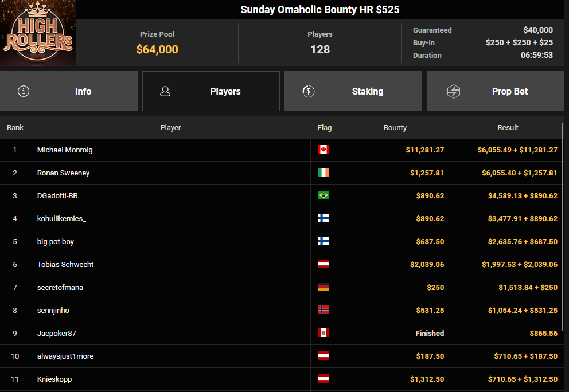Select player Tobias Schwecht in the list

click(65, 264)
